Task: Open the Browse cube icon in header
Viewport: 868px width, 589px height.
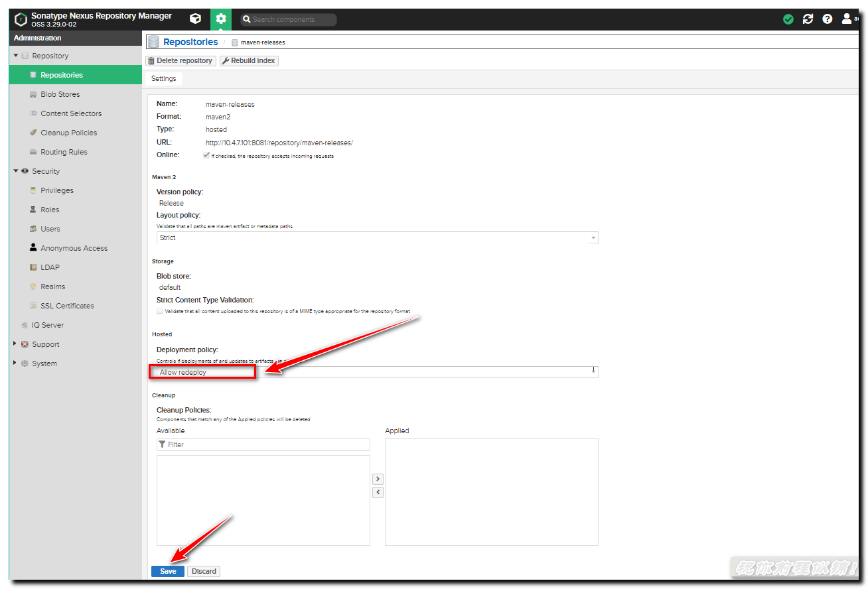Action: pyautogui.click(x=195, y=19)
